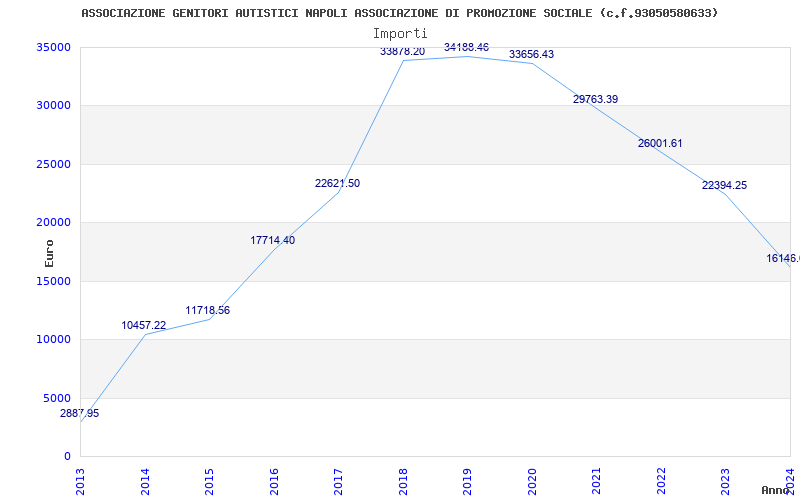
Task: Click the 5000 y-axis tick label
Action: 57,398
